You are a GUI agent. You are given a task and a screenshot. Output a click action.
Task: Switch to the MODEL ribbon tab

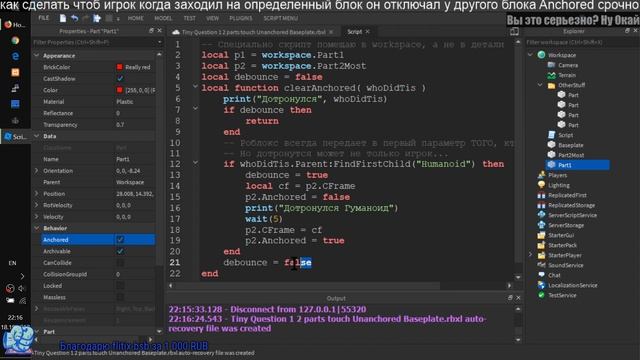[x=163, y=18]
